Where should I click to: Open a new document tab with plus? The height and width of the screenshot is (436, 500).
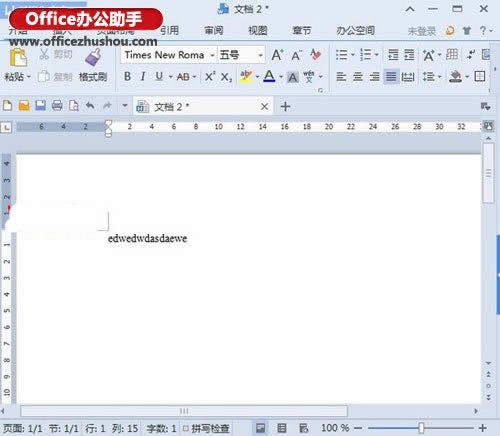[285, 107]
